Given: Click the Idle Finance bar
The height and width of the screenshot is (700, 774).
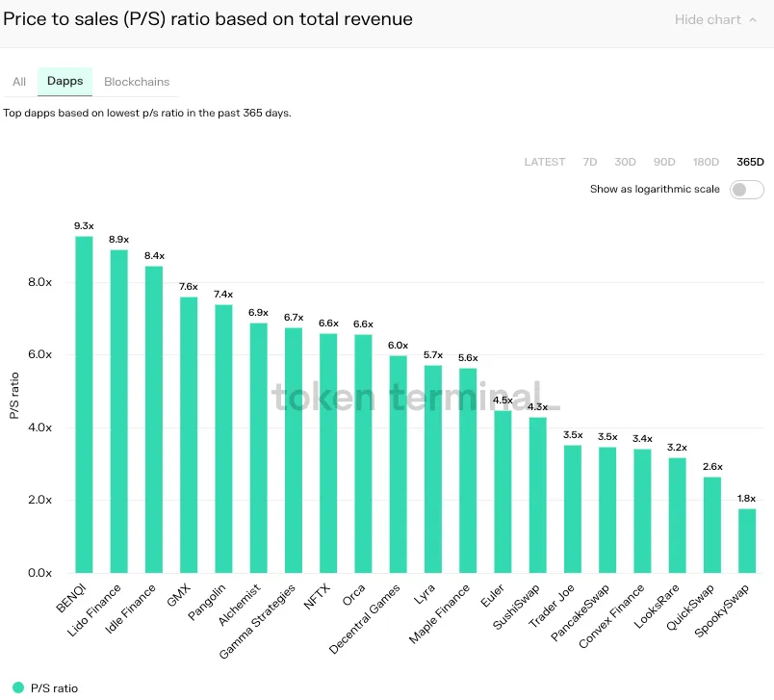Looking at the screenshot, I should (x=154, y=420).
